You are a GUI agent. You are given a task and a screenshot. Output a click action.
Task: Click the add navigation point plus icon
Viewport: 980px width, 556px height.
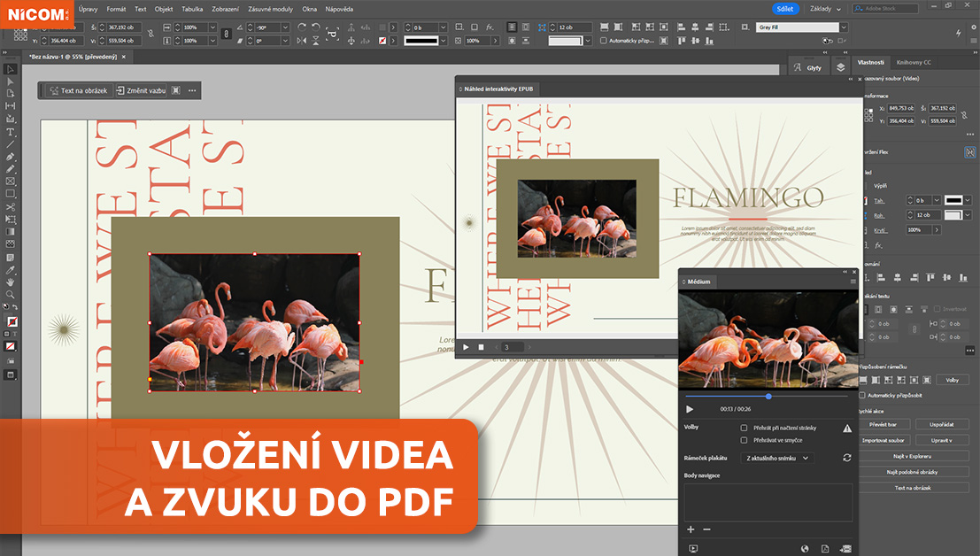691,529
